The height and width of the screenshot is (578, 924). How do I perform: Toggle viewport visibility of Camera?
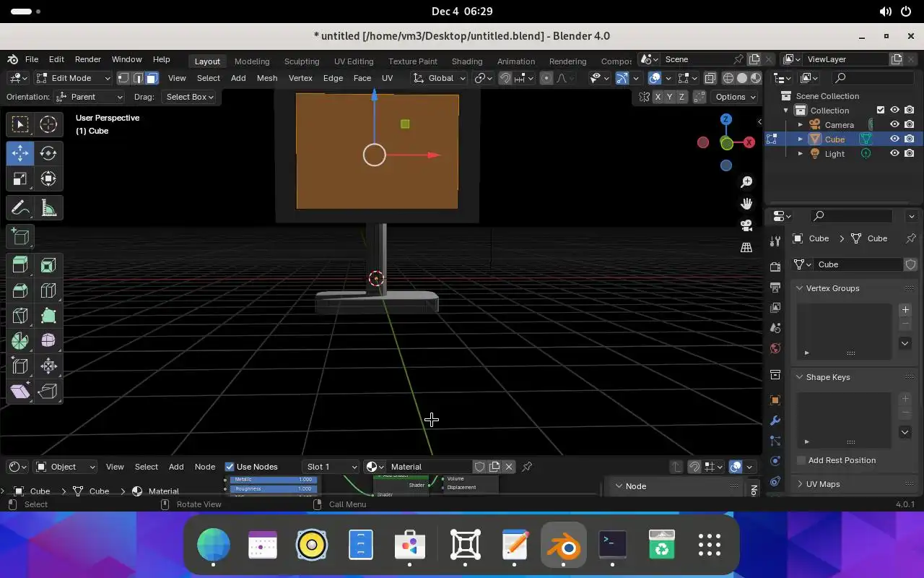pos(894,124)
